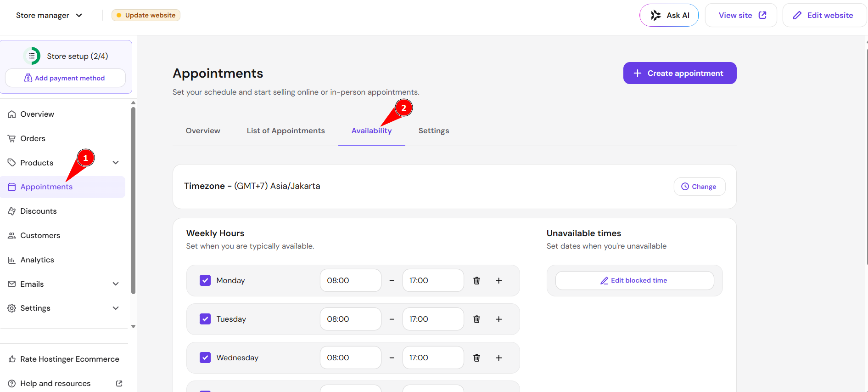This screenshot has height=392, width=868.
Task: Click the Create appointment button
Action: (680, 73)
